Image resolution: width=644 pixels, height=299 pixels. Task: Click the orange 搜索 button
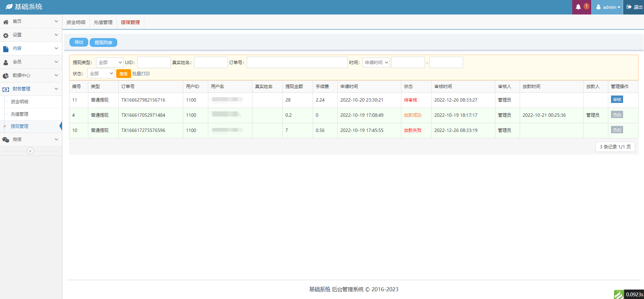123,74
